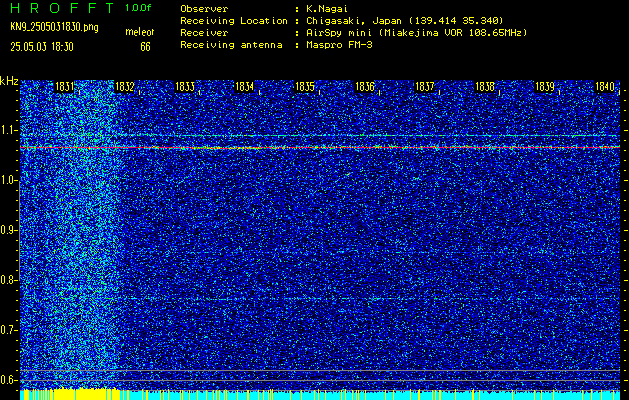Click the 1.1 frequency axis label
The width and height of the screenshot is (629, 400).
tap(8, 130)
